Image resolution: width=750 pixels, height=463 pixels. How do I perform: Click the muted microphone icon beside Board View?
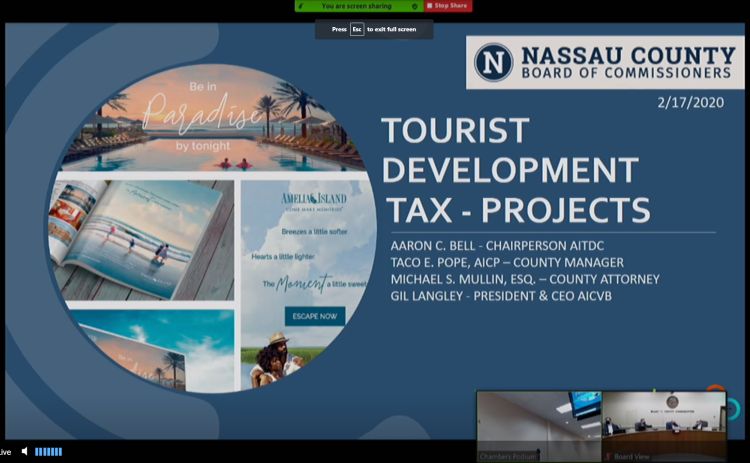(x=608, y=457)
